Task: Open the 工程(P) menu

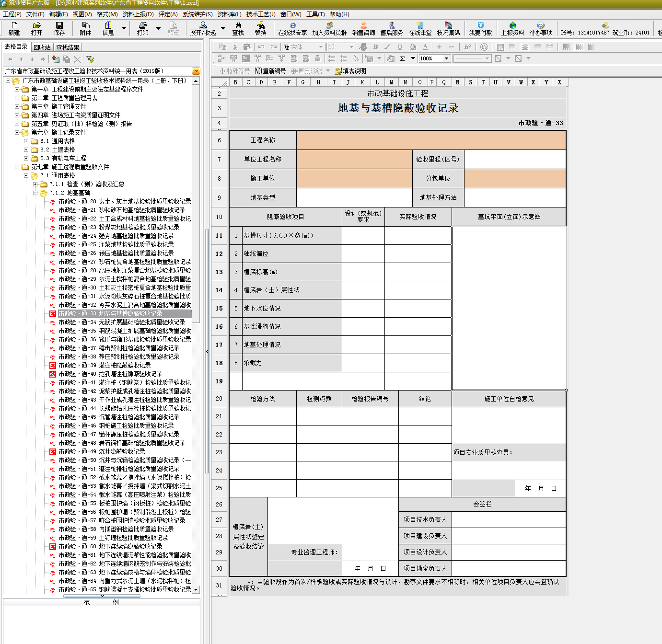Action: (12, 14)
